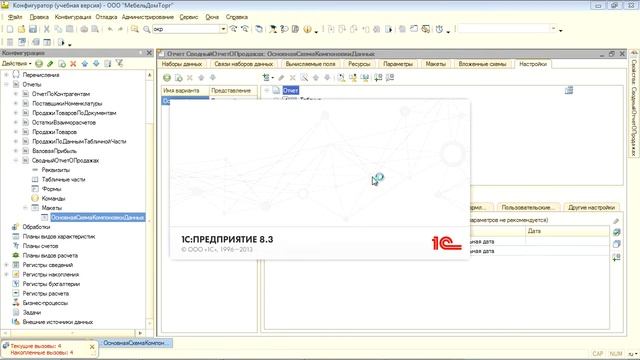The height and width of the screenshot is (360, 640).
Task: Expand the Регистры сведений node
Action: coord(6,265)
